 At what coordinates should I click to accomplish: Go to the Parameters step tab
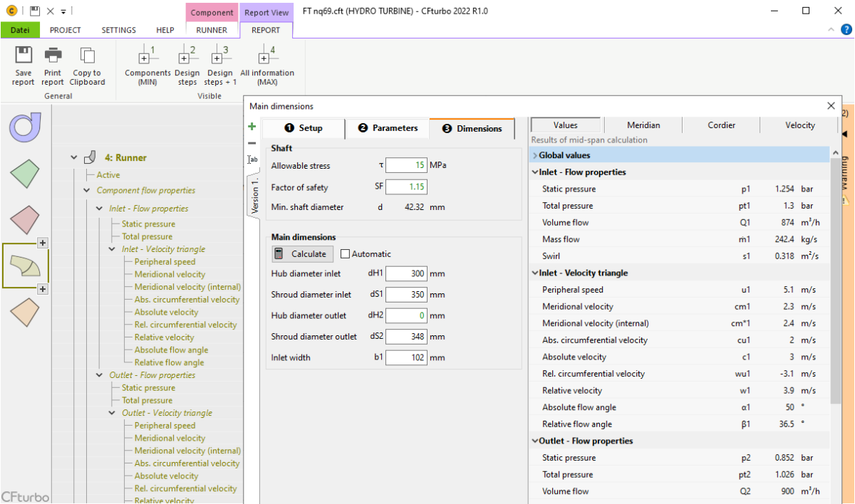point(388,128)
